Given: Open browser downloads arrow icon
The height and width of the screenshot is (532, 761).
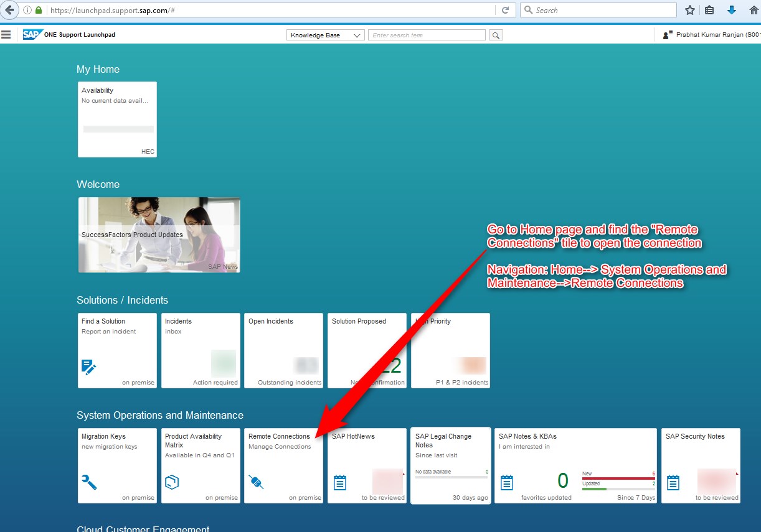Looking at the screenshot, I should pos(732,10).
